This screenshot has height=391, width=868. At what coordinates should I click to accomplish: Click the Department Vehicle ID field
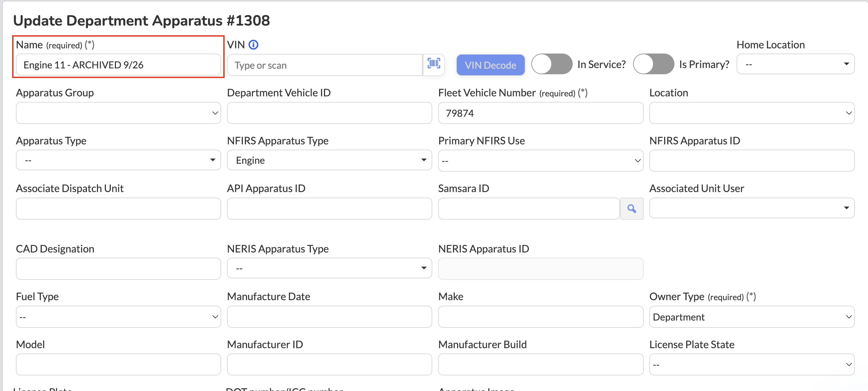point(329,113)
